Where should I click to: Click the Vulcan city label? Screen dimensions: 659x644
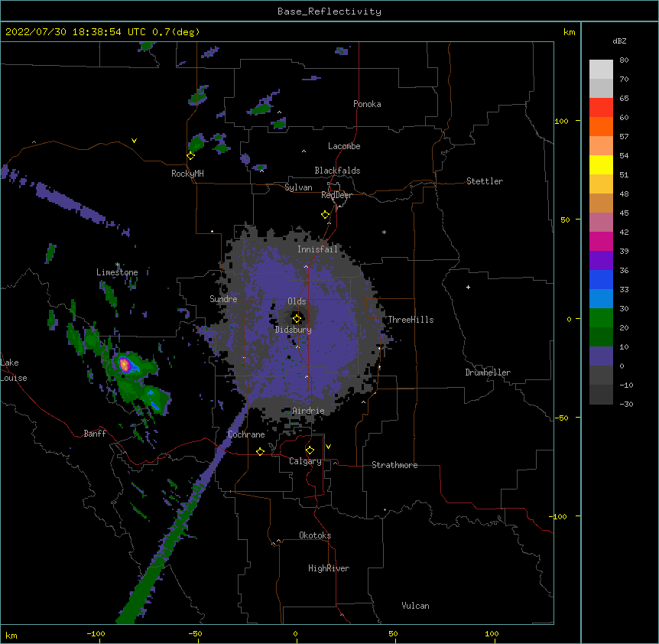[x=415, y=606]
